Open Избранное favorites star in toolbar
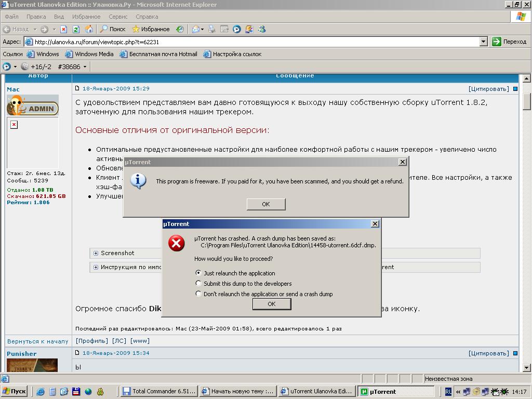 coord(151,29)
